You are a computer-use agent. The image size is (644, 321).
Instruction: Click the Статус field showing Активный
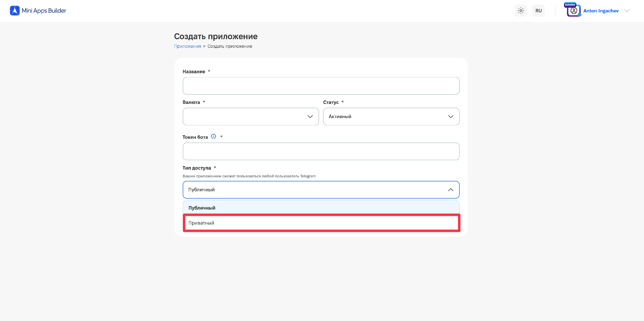[x=391, y=116]
